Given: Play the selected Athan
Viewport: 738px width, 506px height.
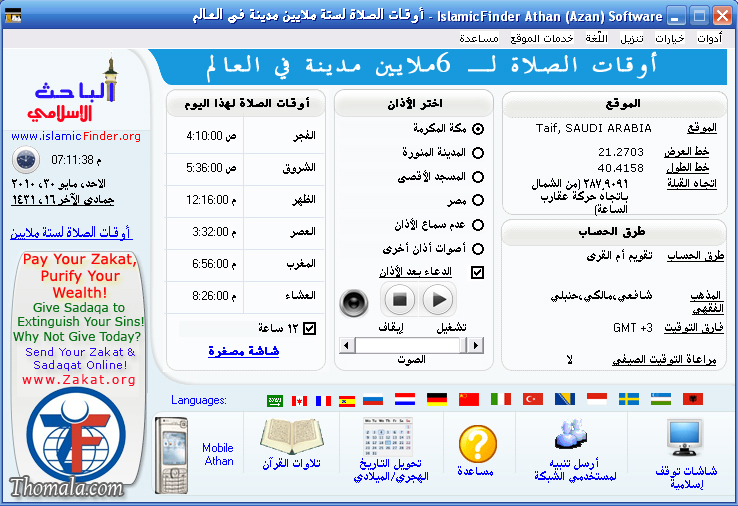Looking at the screenshot, I should pyautogui.click(x=438, y=300).
